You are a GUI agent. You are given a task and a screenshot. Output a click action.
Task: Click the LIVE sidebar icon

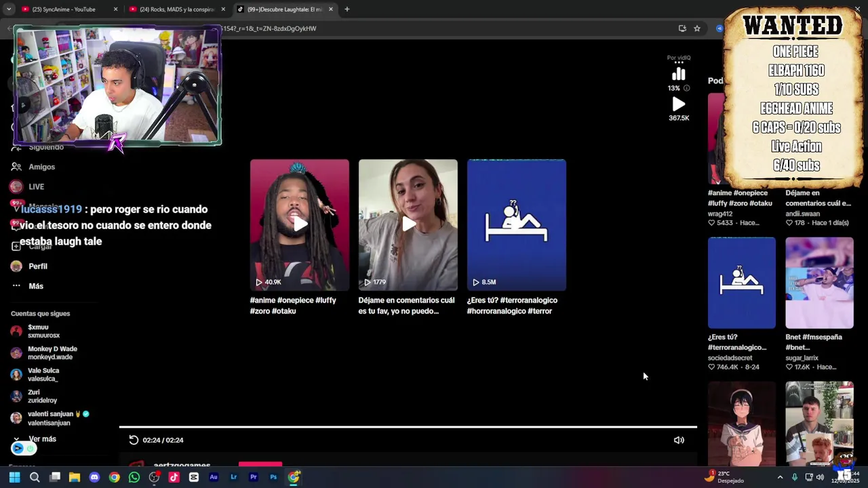(x=16, y=186)
